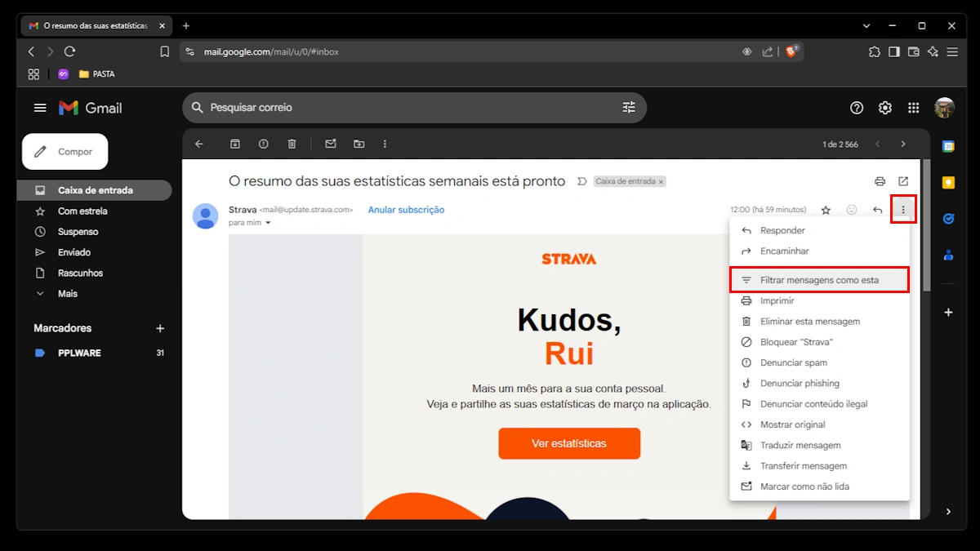Open the email in a new window
Viewport: 980px width, 551px height.
pyautogui.click(x=902, y=181)
